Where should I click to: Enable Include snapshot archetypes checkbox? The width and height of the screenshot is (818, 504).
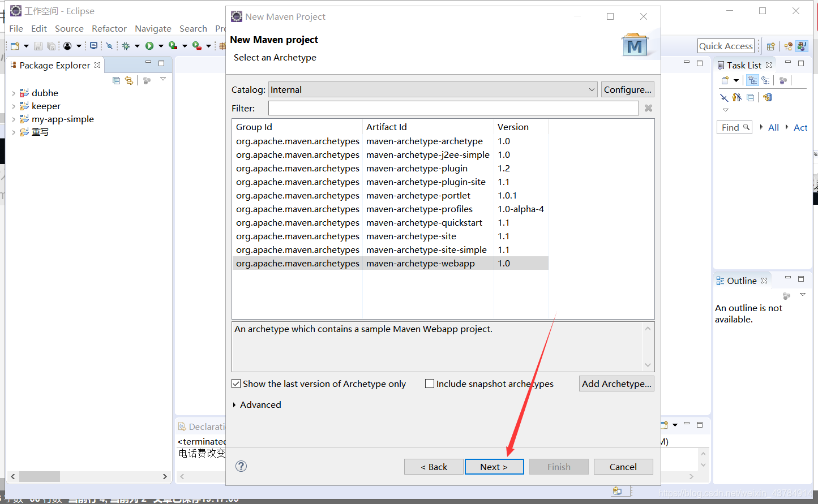click(x=430, y=384)
